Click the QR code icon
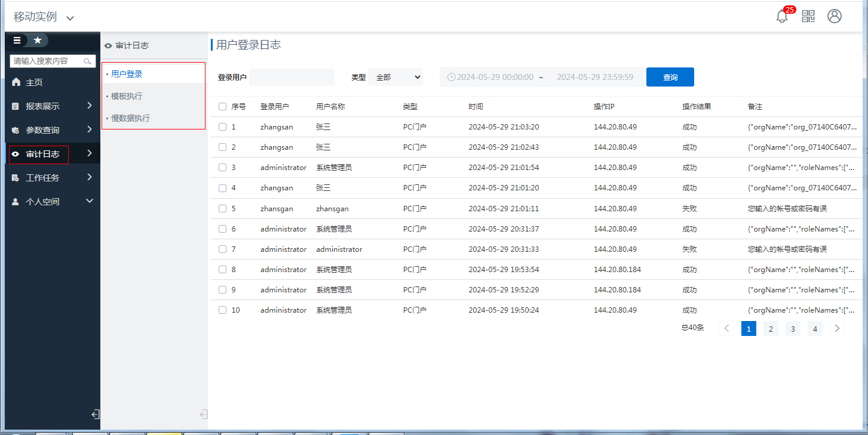Screen dimensions: 868x435 [x=808, y=16]
